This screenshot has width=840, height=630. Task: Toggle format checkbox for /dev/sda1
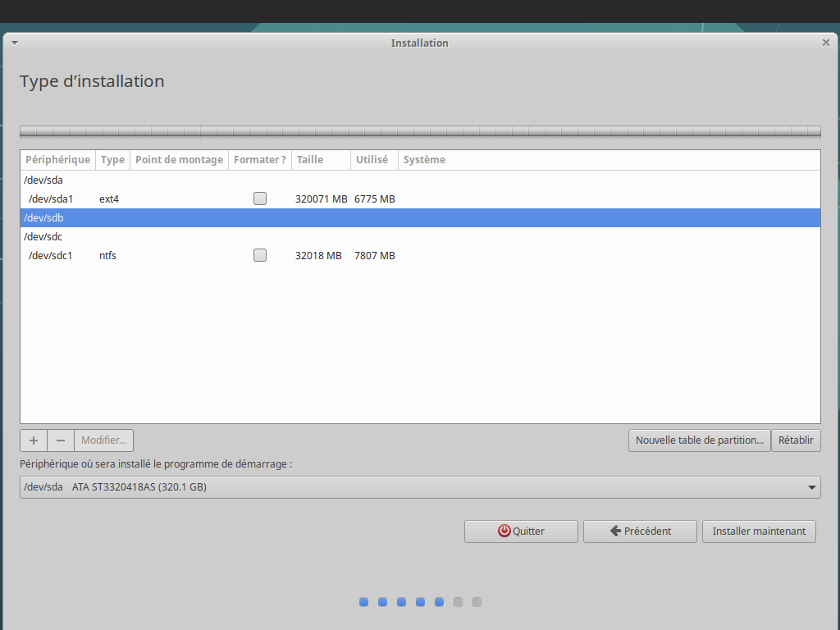(260, 199)
